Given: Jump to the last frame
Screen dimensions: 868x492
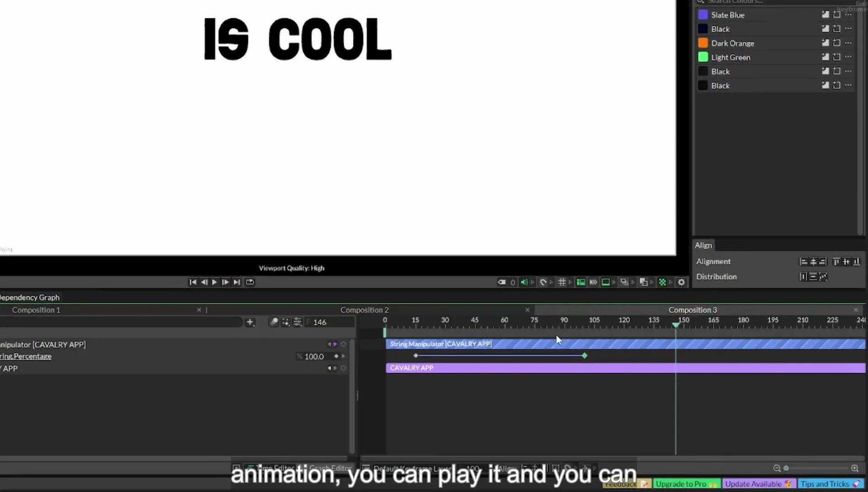Looking at the screenshot, I should click(x=236, y=282).
